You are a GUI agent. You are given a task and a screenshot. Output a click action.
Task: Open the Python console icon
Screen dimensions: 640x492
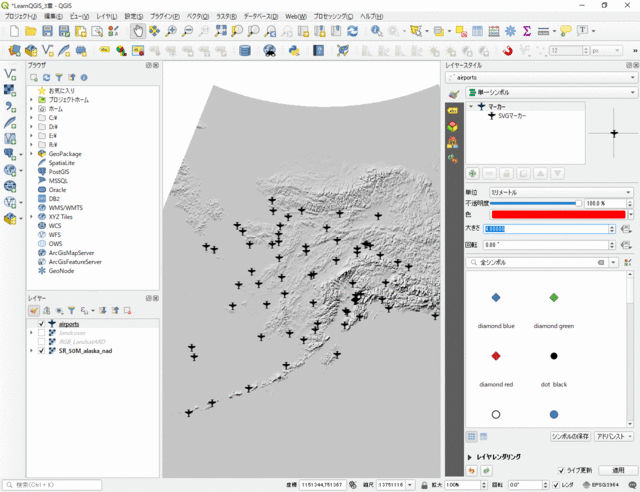point(294,51)
